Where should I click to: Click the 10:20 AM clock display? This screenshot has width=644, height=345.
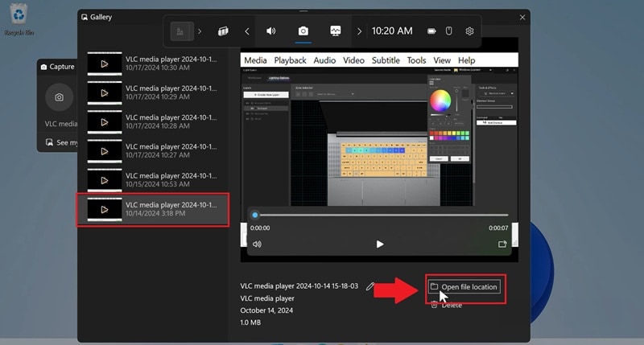(x=392, y=31)
